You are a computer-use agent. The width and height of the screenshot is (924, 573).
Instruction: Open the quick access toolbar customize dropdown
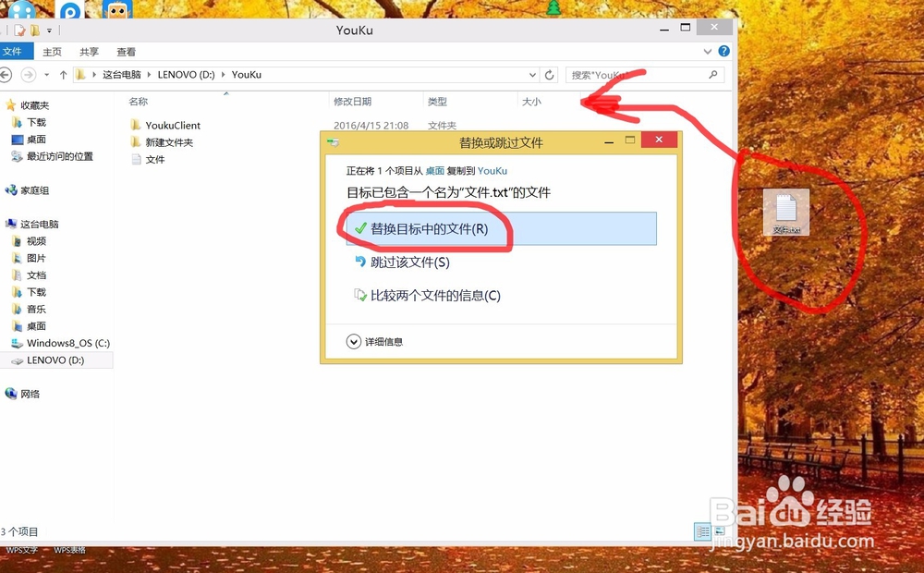[50, 30]
